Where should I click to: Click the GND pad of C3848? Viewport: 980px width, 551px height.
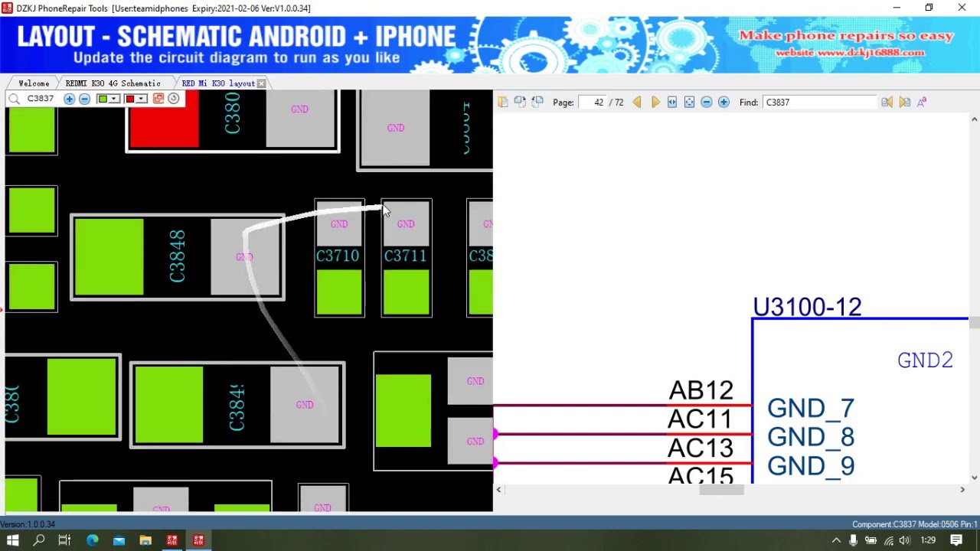coord(245,257)
